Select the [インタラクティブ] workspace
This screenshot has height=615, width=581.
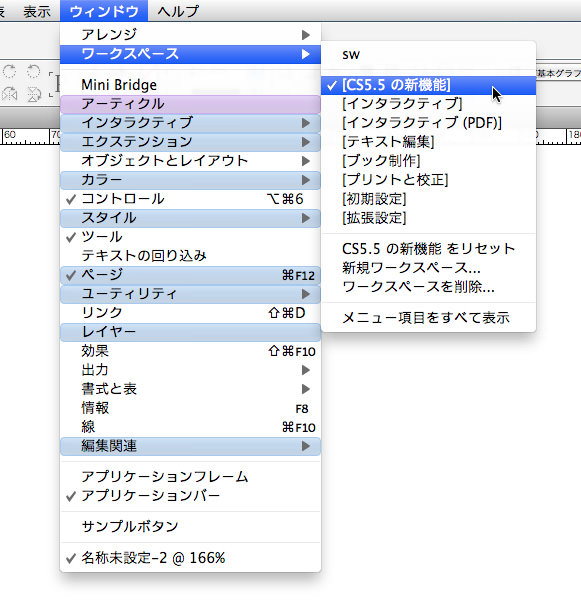pos(428,104)
